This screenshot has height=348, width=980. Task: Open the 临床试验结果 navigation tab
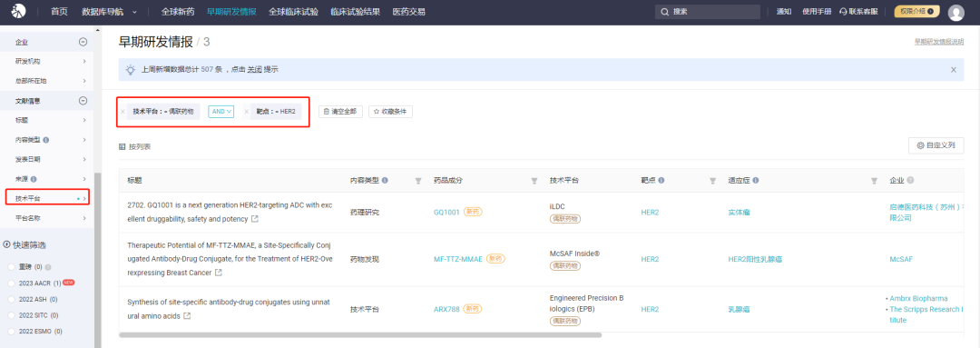pos(355,12)
